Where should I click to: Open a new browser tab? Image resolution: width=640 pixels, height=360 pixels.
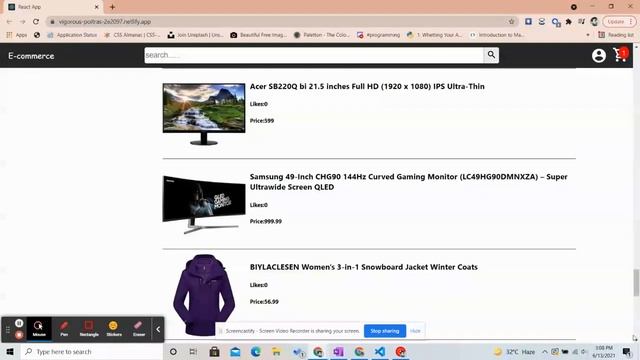[x=112, y=7]
